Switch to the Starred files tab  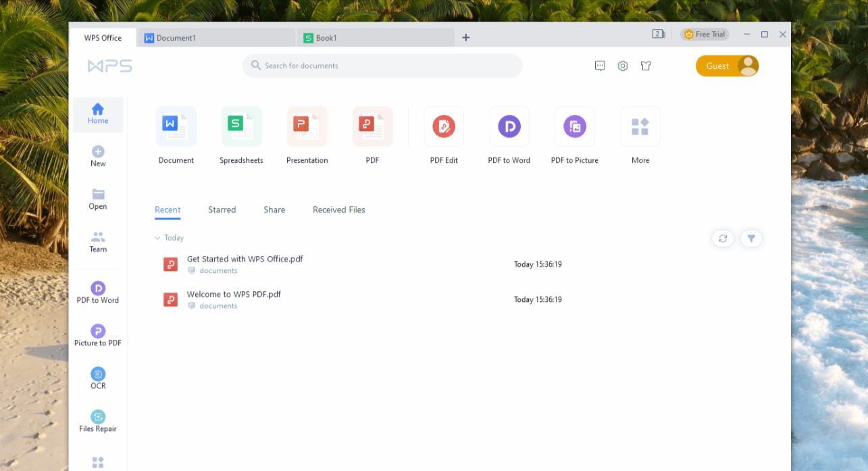222,209
